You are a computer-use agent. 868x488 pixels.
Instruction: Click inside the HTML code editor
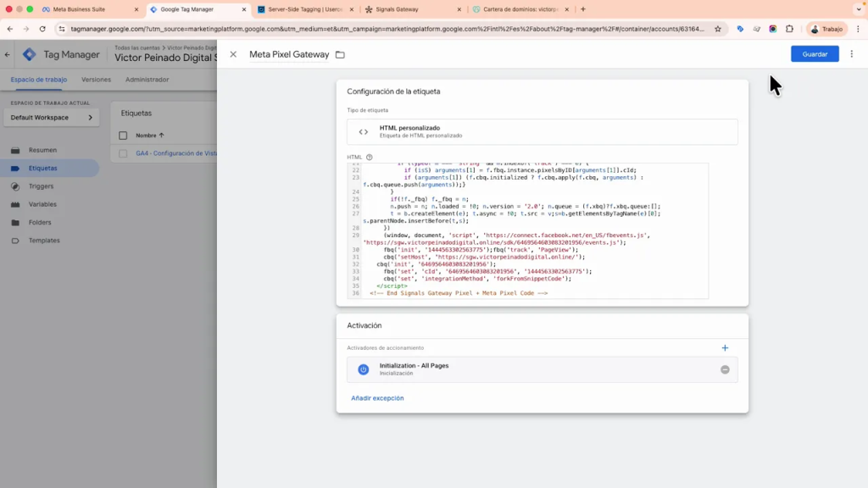[527, 230]
